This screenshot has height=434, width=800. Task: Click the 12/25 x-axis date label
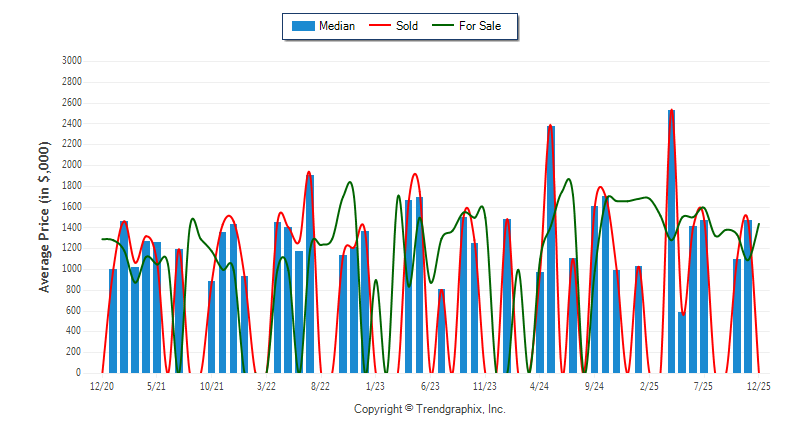tap(758, 386)
